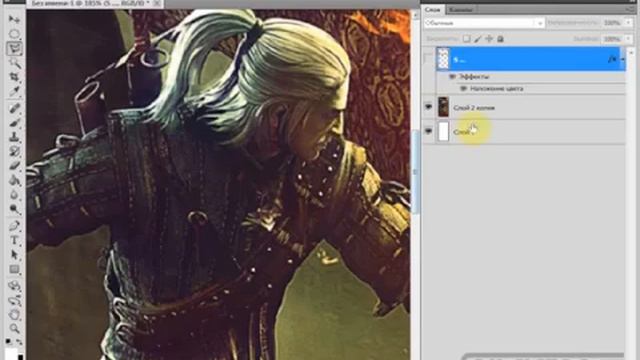Click the canvas scroll up arrow
This screenshot has width=640, height=360.
[415, 16]
